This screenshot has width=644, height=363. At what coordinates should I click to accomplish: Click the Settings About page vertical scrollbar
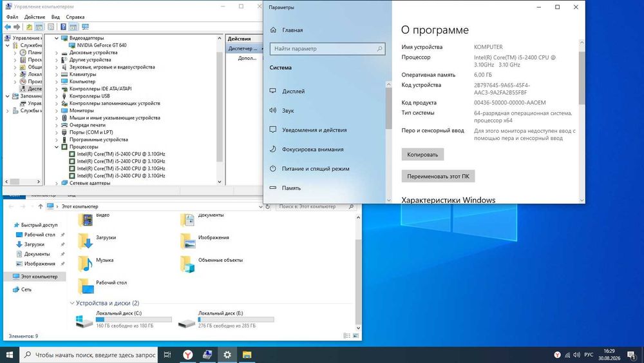582,78
